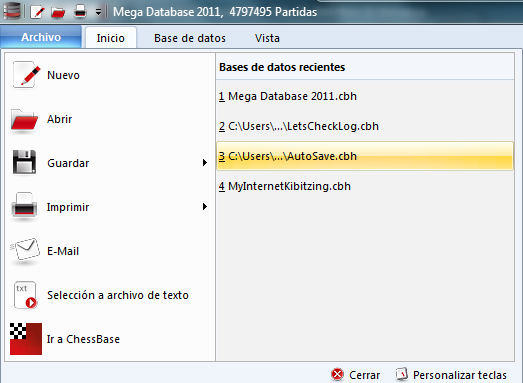Click the printer quick access icon
The height and width of the screenshot is (383, 523).
click(80, 12)
